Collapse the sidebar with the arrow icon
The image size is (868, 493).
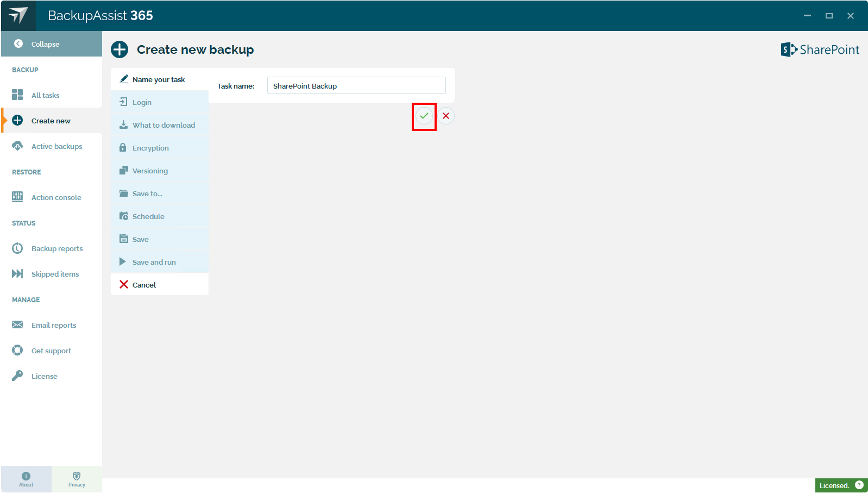click(18, 44)
